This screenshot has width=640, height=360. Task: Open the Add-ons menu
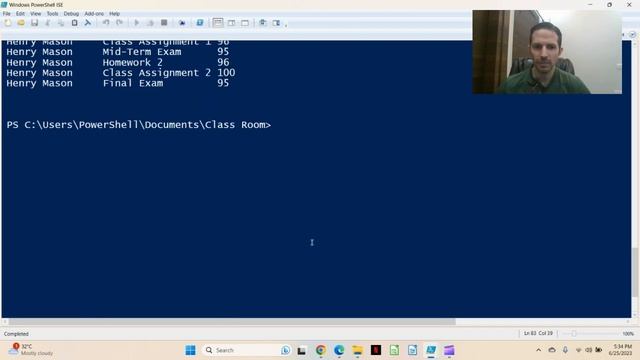pyautogui.click(x=94, y=13)
